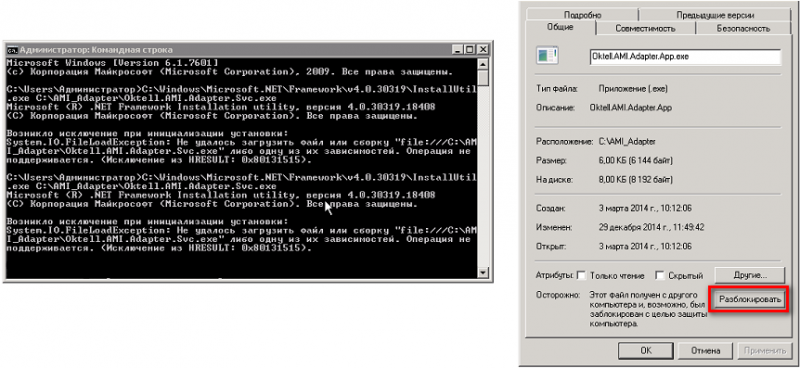
Task: Click the Разблокировать button
Action: [749, 300]
